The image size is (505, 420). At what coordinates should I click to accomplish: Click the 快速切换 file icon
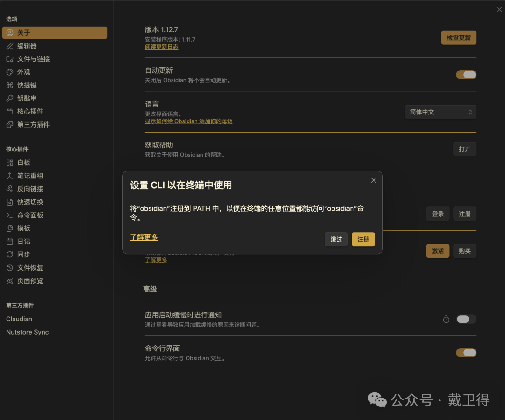coord(10,202)
